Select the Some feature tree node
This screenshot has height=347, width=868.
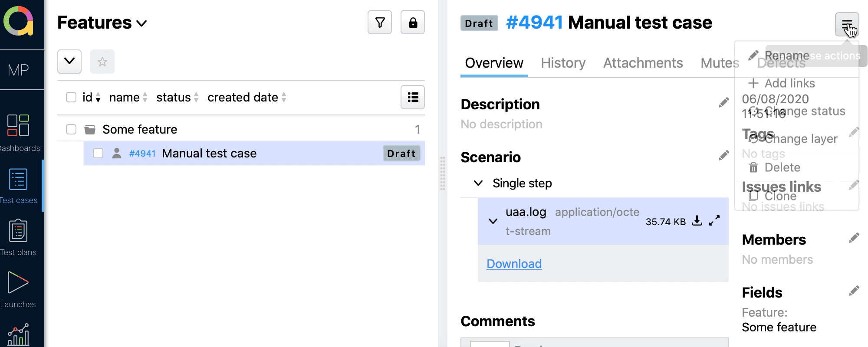tap(140, 129)
